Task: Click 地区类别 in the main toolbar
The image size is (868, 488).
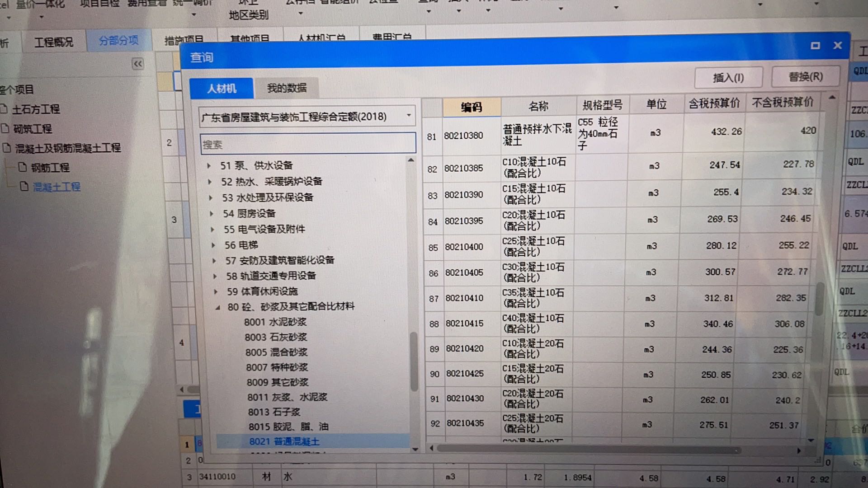Action: pyautogui.click(x=248, y=15)
